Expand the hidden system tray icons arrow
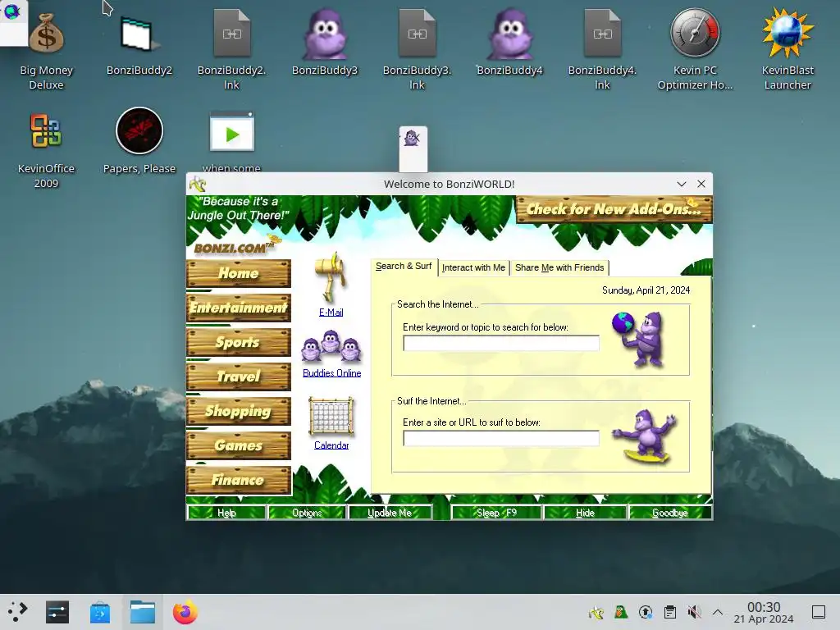Screen dimensions: 840x630 click(x=718, y=612)
